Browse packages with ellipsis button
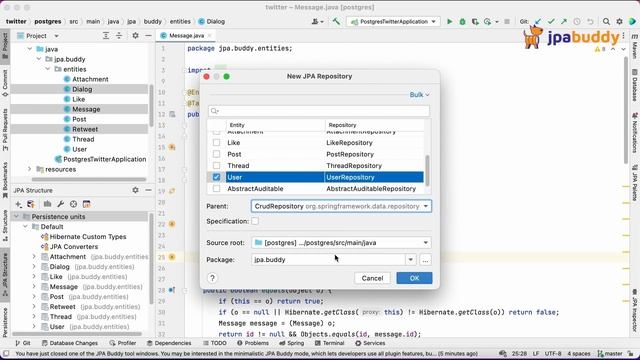The image size is (640, 360). [425, 260]
